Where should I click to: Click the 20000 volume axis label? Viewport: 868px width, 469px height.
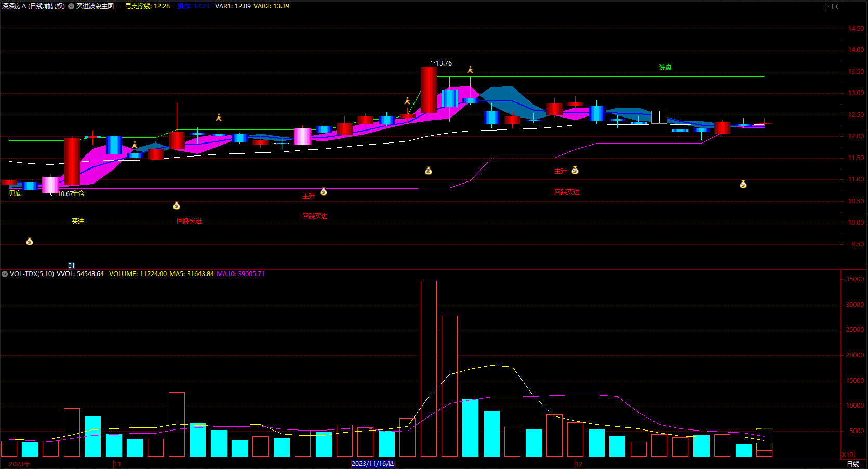pos(855,355)
